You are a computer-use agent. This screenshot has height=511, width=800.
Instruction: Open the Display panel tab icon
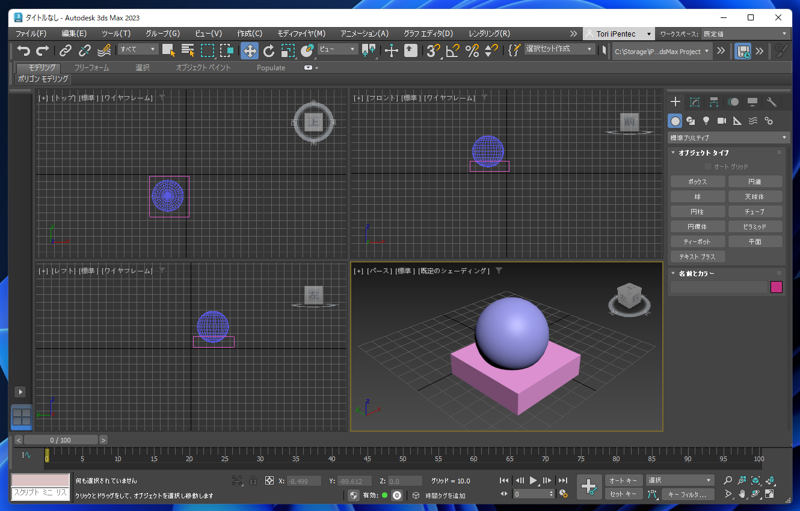(752, 102)
